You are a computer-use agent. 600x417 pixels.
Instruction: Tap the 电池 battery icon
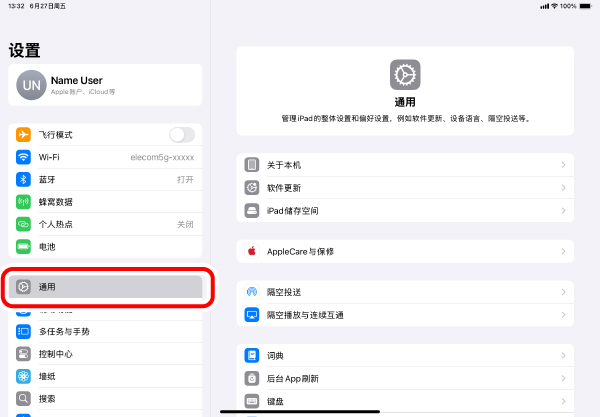point(23,246)
